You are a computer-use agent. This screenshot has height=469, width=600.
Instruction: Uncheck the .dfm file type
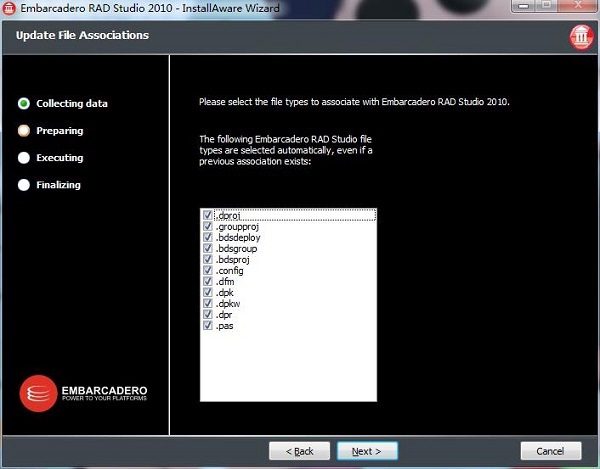[x=208, y=281]
